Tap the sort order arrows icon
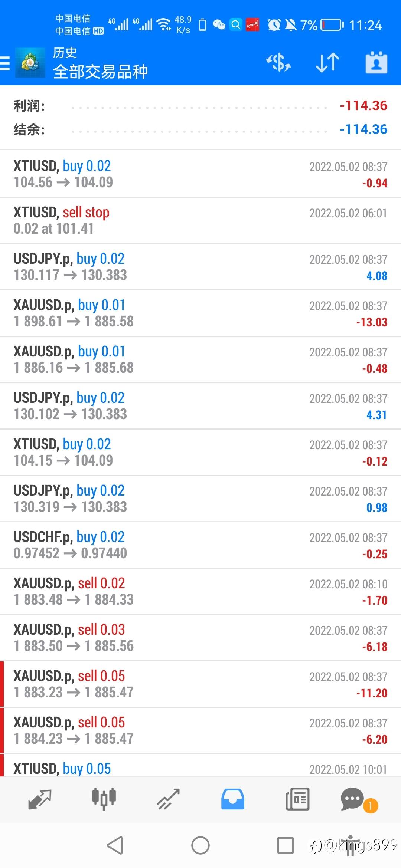The image size is (401, 868). (327, 62)
